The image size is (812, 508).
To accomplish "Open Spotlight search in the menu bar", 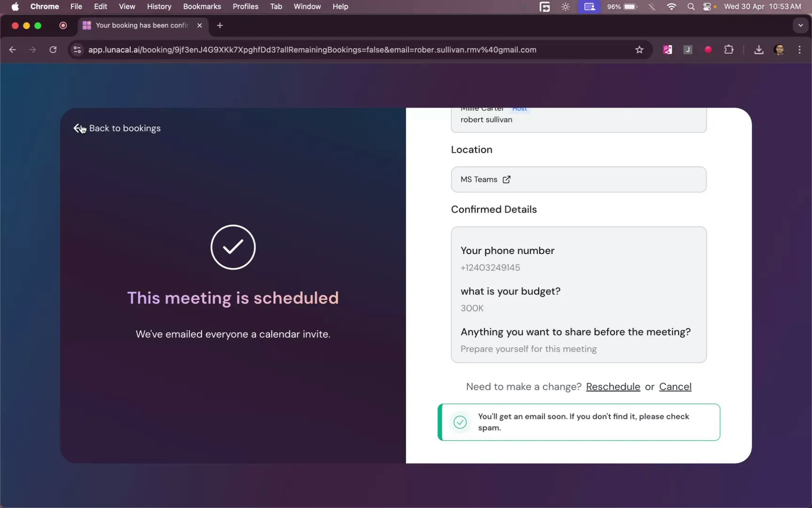I will click(691, 7).
